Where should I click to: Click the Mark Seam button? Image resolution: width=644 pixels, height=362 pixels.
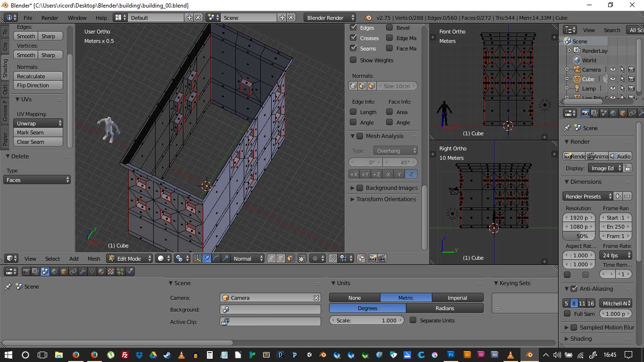click(x=39, y=132)
